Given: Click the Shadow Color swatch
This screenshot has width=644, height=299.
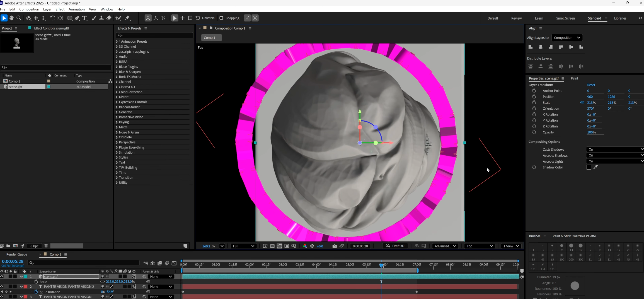Looking at the screenshot, I should click(x=589, y=167).
